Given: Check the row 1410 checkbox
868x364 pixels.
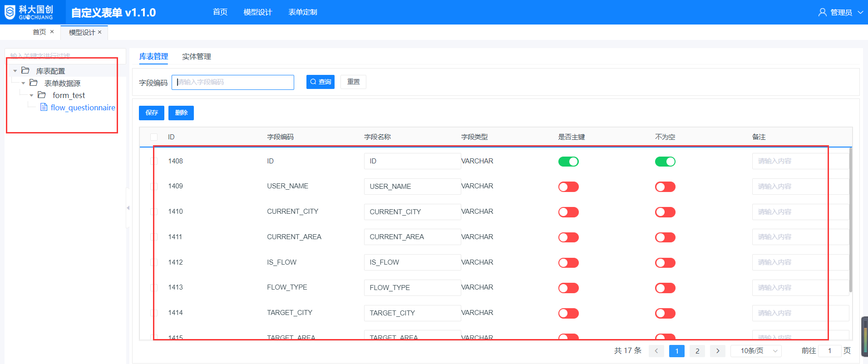Looking at the screenshot, I should (154, 212).
